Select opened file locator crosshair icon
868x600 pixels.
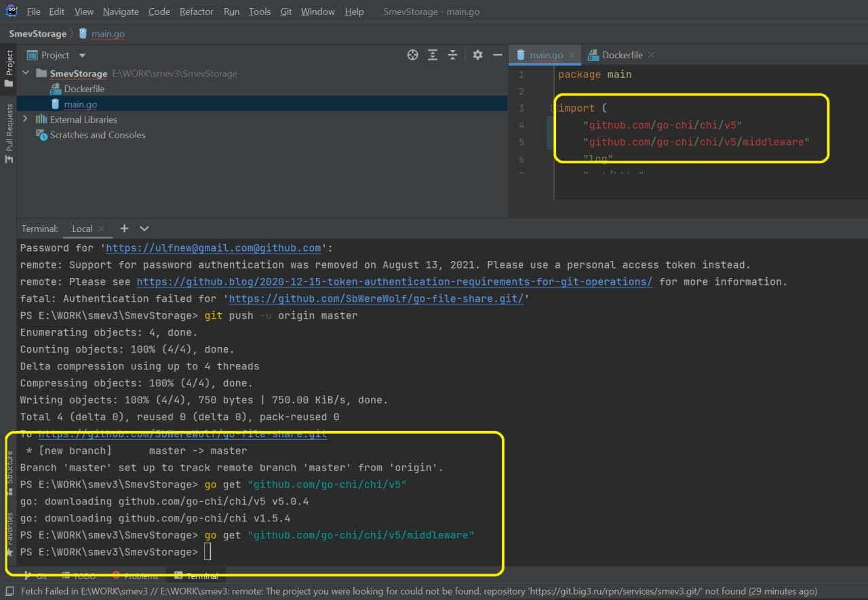(x=412, y=55)
